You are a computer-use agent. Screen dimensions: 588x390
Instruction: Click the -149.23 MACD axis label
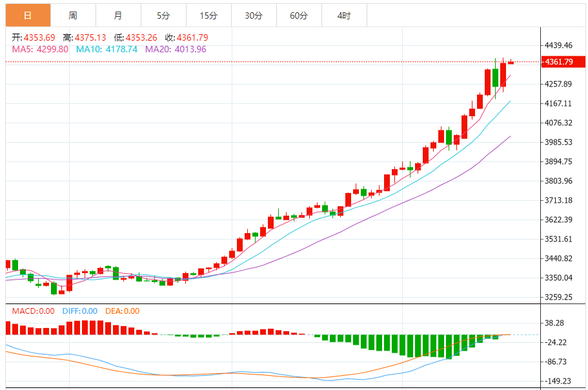tap(559, 381)
